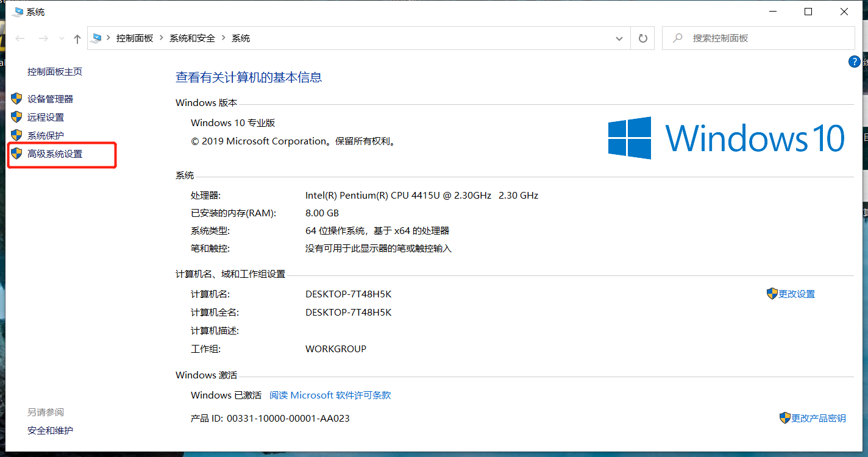Click the RAM value 8.00 GB
This screenshot has width=868, height=457.
(x=322, y=213)
